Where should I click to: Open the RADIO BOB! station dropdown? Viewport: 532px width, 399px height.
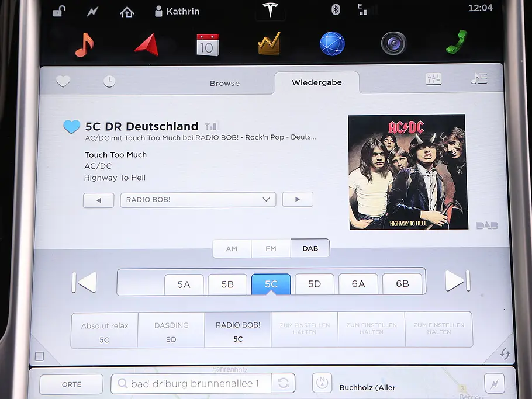coord(198,200)
